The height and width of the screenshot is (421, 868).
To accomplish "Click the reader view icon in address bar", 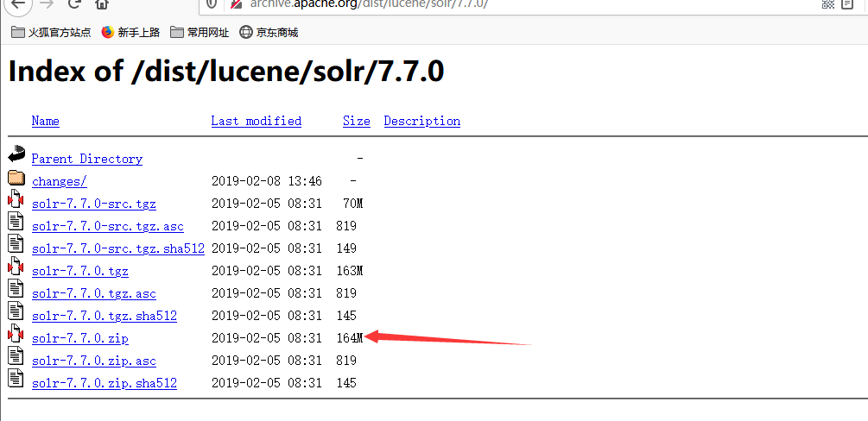I will (x=847, y=3).
